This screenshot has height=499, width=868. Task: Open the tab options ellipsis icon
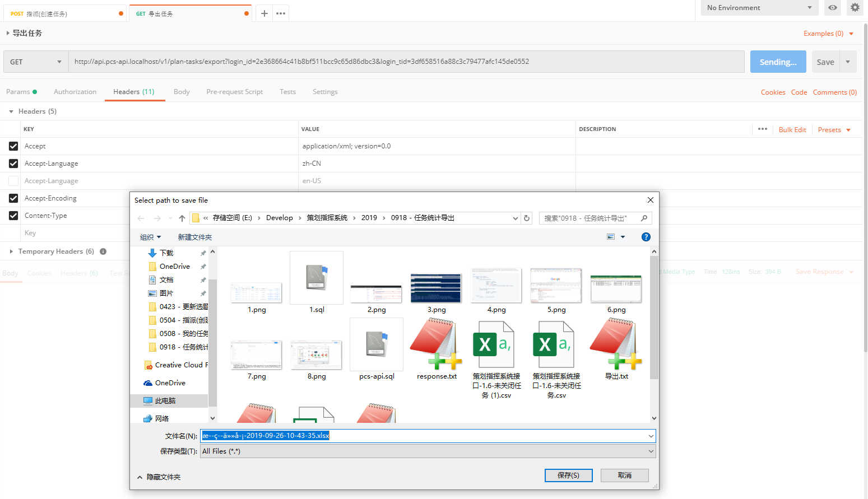(281, 13)
